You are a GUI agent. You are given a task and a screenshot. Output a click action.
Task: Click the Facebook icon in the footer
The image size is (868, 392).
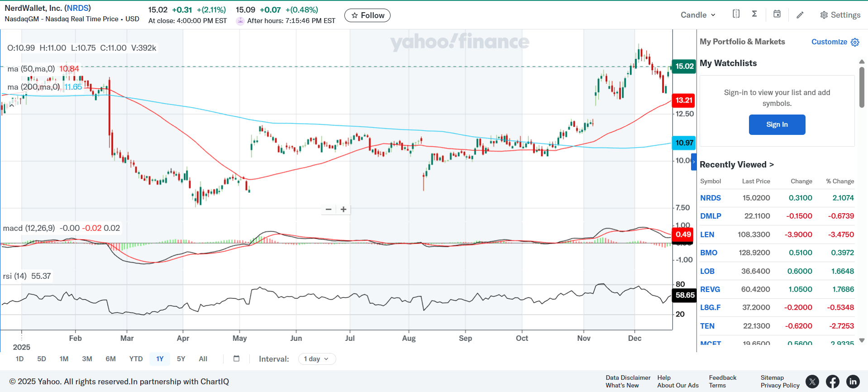(832, 382)
